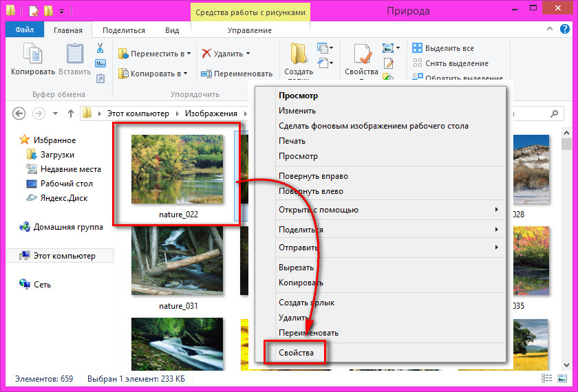
Task: Choose Повернуть влево in context menu
Action: [311, 191]
